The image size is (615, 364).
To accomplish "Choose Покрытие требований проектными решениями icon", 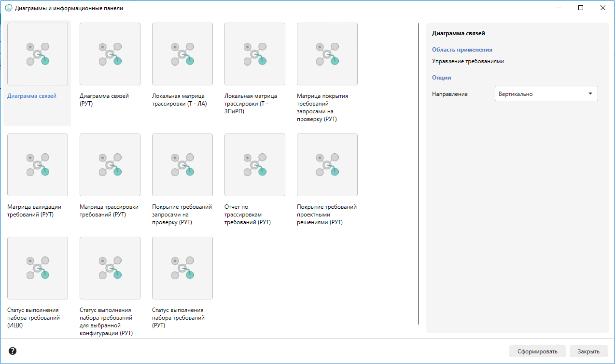I will 327,165.
